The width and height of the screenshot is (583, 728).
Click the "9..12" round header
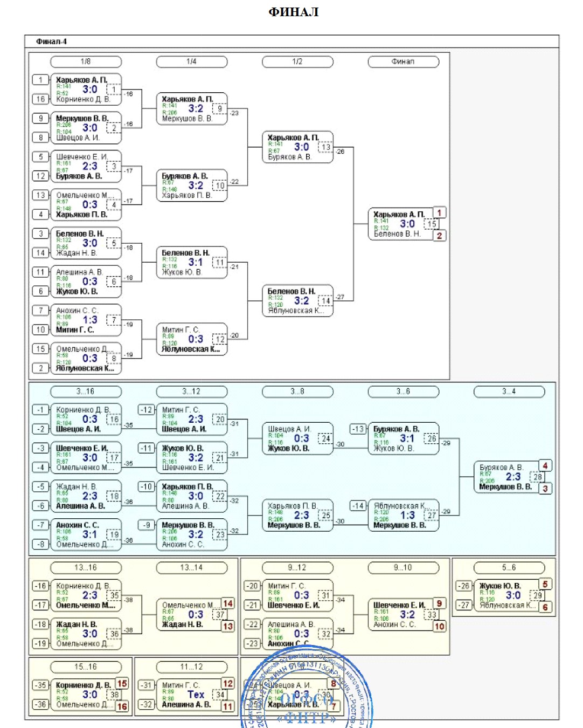pos(297,568)
